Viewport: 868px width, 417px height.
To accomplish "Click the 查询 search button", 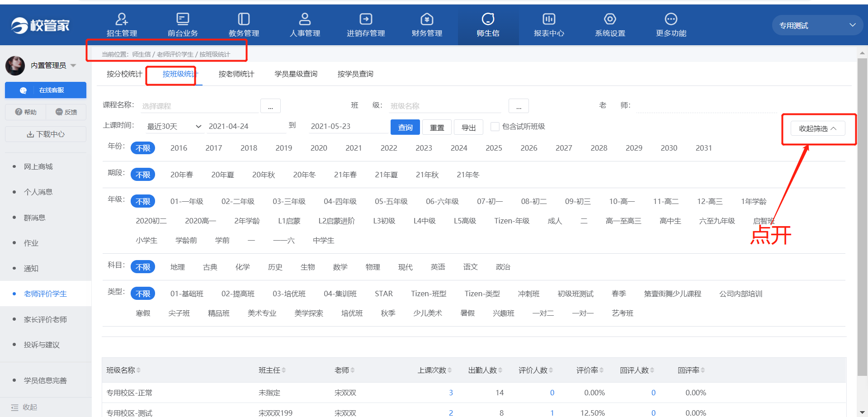I will click(405, 127).
